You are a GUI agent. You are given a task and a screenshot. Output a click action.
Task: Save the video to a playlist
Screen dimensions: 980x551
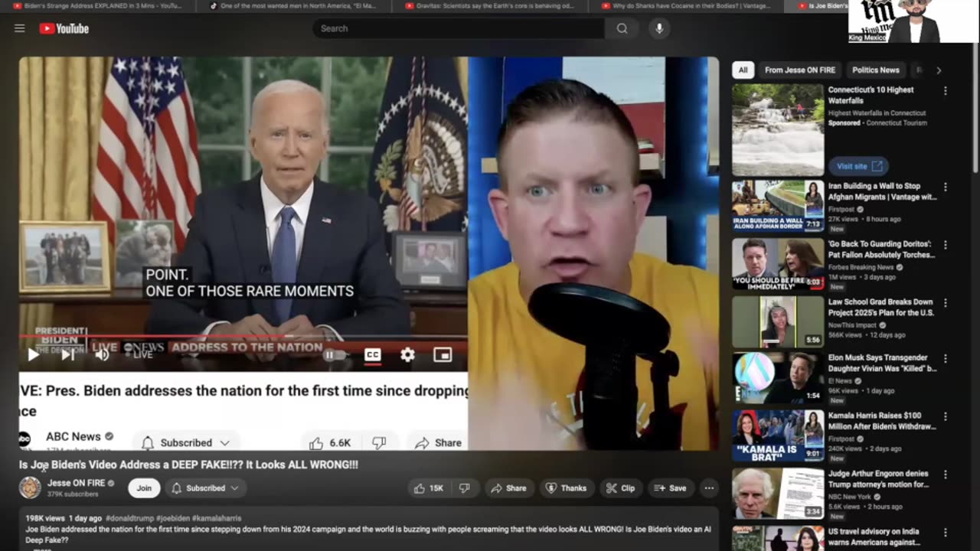click(670, 488)
